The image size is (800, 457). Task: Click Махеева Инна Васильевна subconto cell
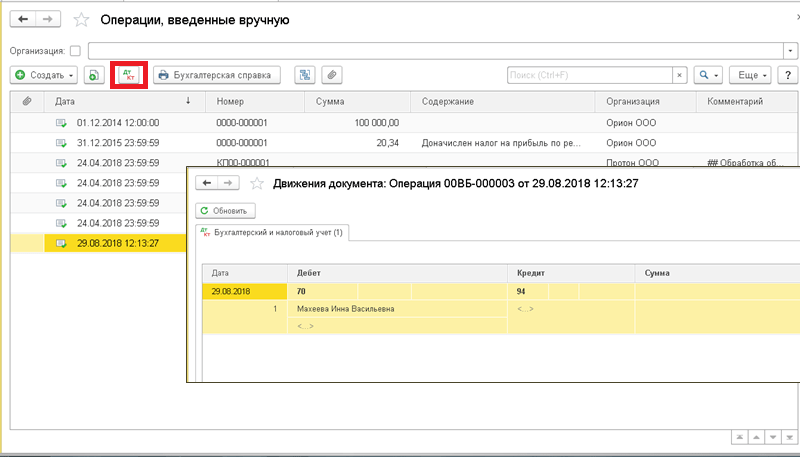pos(397,309)
